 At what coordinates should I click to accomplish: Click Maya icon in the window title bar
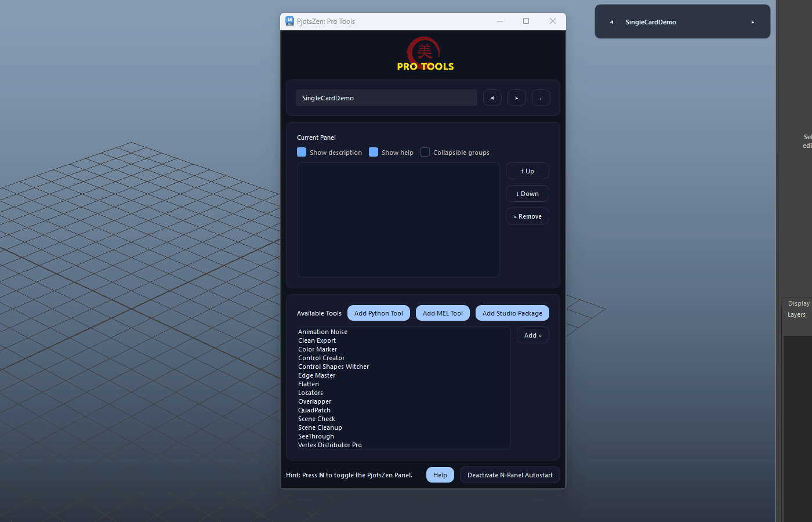[x=289, y=21]
